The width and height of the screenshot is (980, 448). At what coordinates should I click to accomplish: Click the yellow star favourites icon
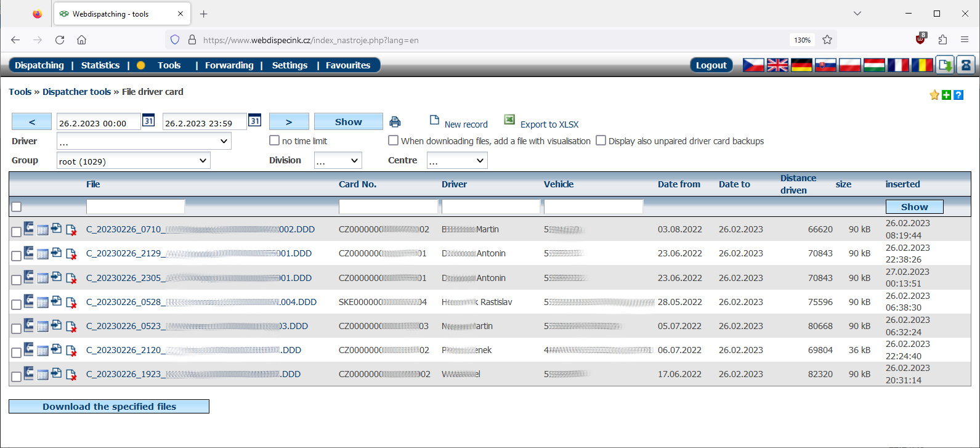[x=934, y=95]
